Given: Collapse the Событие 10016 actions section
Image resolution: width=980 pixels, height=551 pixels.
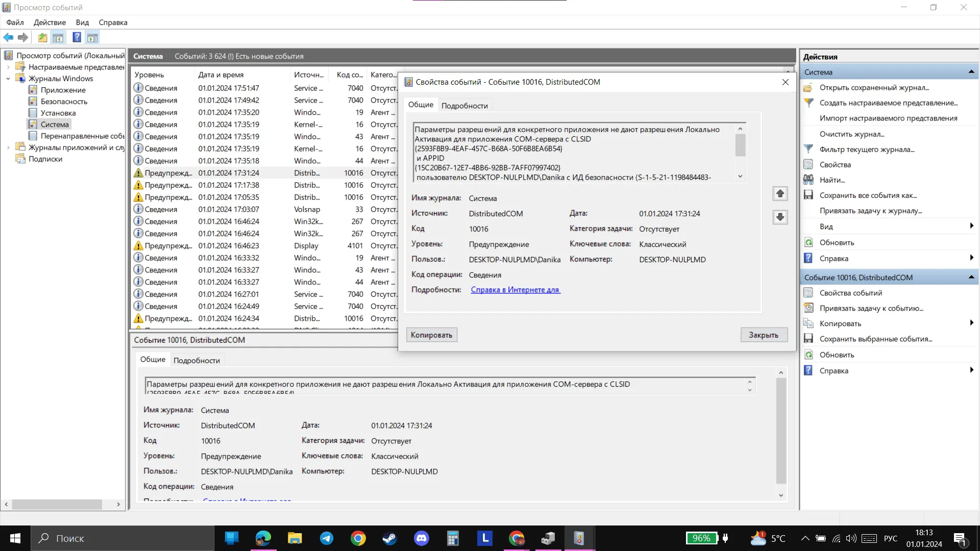Looking at the screenshot, I should pos(971,278).
